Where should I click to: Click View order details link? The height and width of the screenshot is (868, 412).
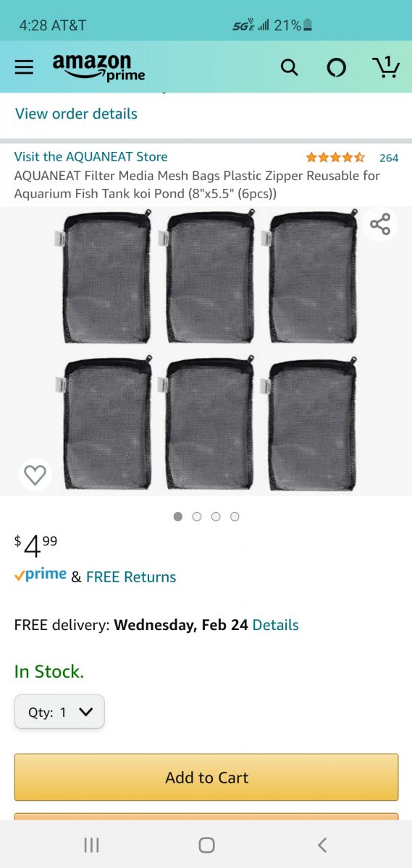click(x=76, y=114)
